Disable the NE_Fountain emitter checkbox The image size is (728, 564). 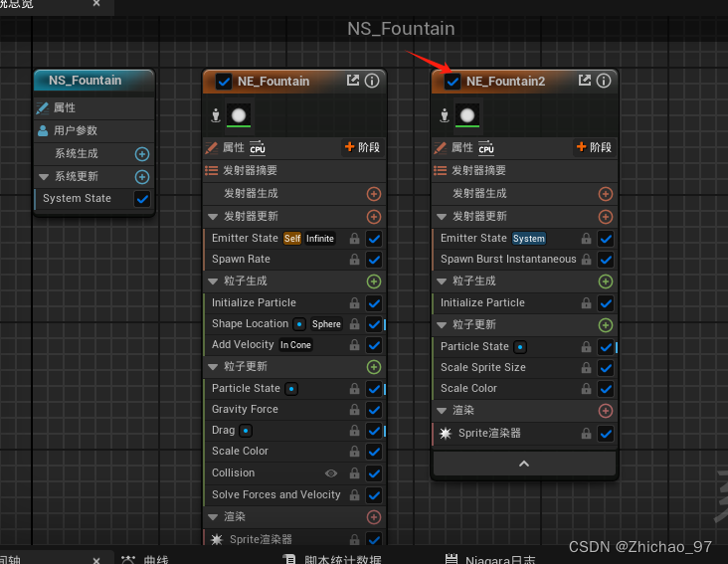tap(224, 82)
